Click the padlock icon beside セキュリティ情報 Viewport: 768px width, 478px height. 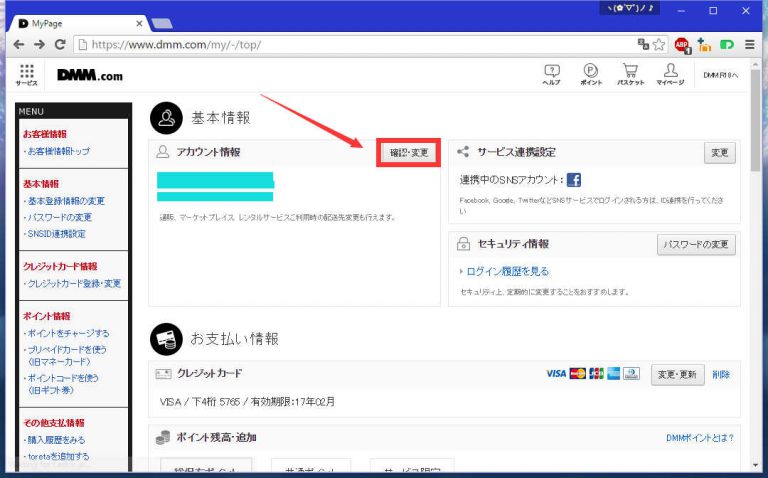point(463,244)
